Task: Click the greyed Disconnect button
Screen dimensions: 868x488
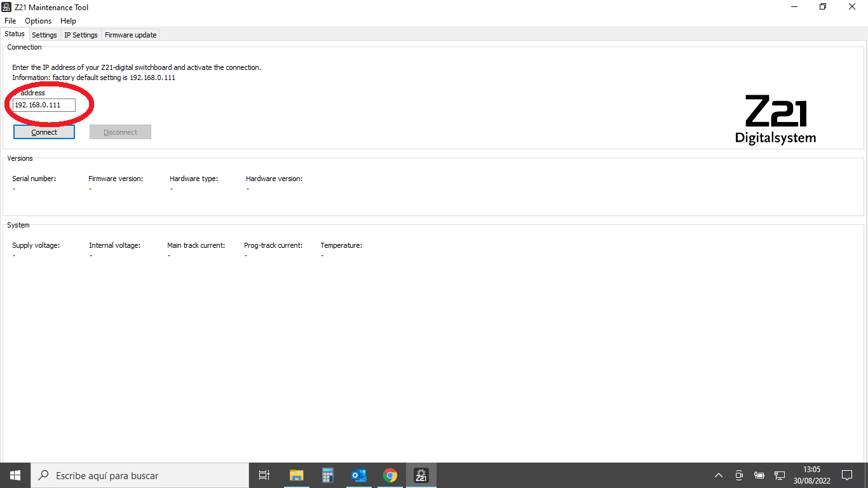Action: point(120,132)
